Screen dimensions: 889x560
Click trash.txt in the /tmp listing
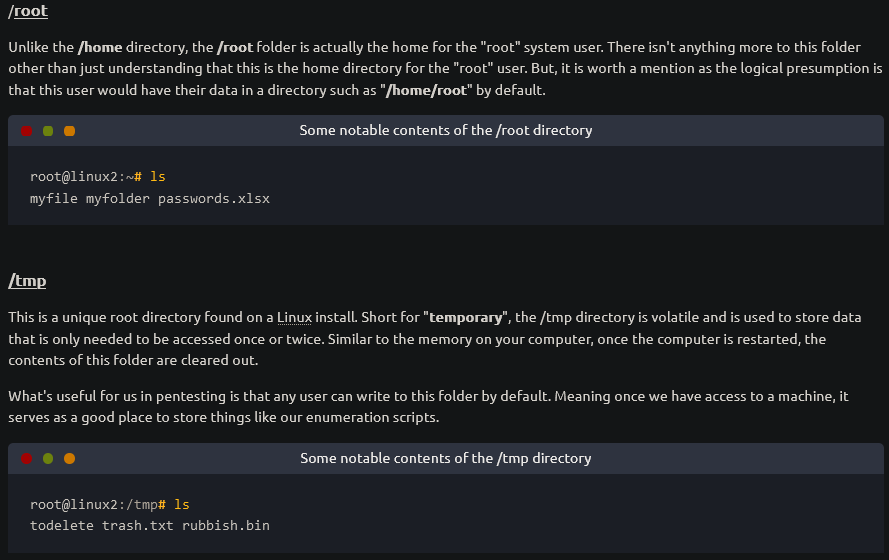point(138,526)
